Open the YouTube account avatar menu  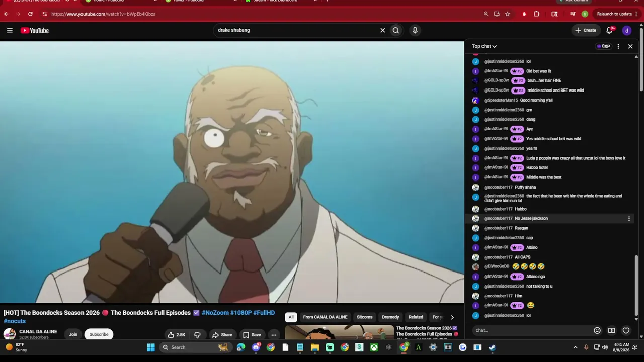627,31
